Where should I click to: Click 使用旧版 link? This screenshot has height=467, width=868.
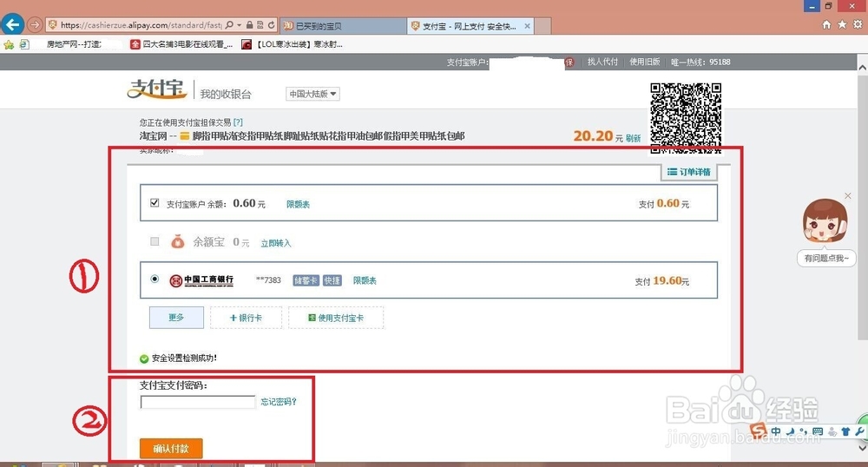[x=644, y=62]
